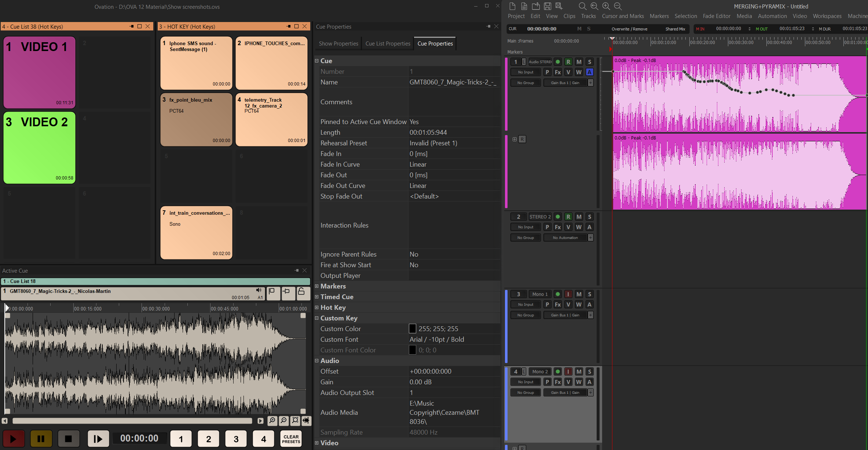
Task: Click the Stop playback button
Action: tap(68, 439)
